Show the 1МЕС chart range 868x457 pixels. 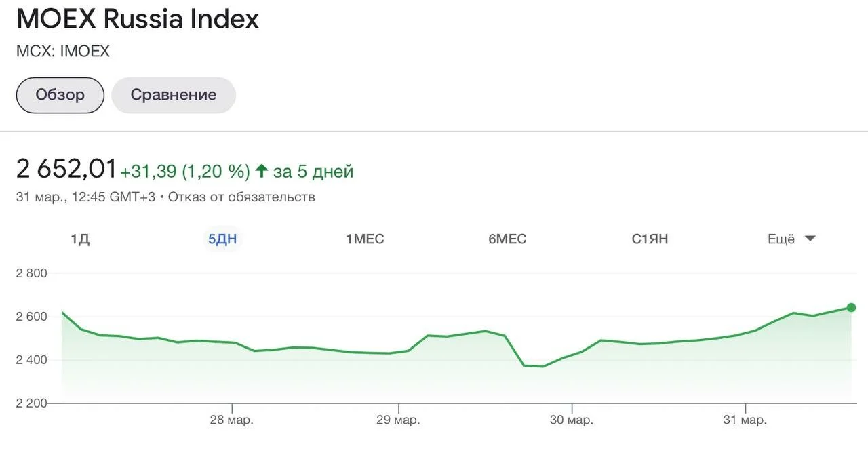pyautogui.click(x=365, y=239)
